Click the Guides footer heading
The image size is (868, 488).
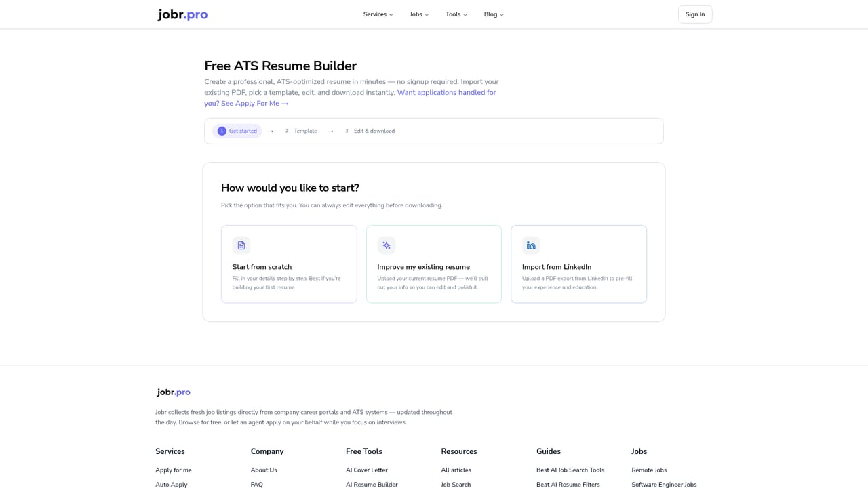tap(549, 451)
